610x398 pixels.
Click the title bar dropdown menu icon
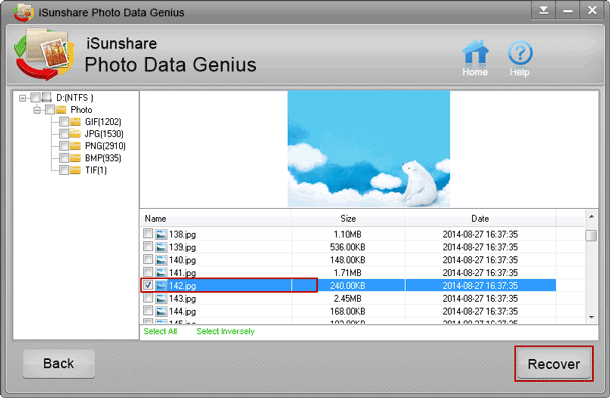(x=543, y=11)
